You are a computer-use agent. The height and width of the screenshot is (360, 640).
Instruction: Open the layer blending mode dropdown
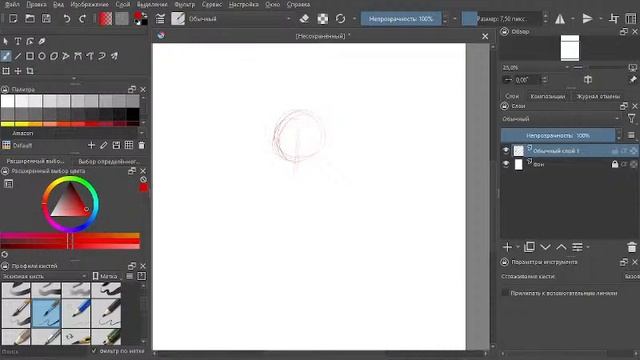pyautogui.click(x=560, y=119)
